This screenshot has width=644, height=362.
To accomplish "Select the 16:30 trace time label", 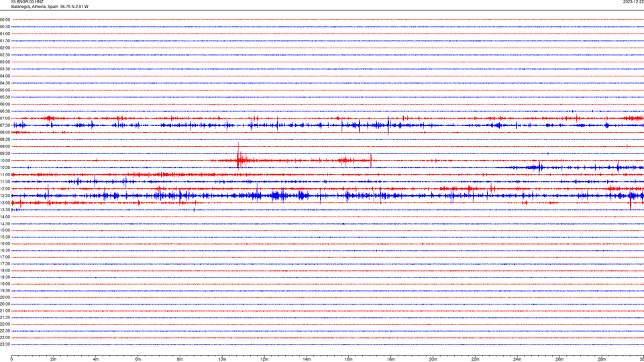I will 5,250.
